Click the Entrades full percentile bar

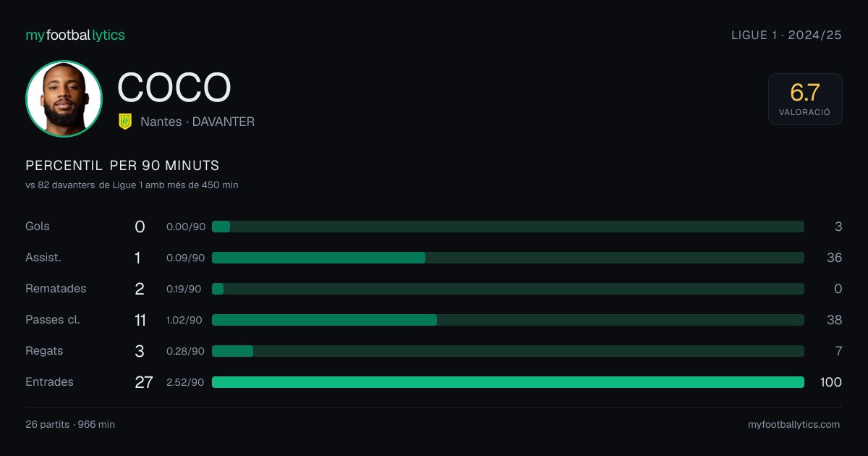click(508, 382)
